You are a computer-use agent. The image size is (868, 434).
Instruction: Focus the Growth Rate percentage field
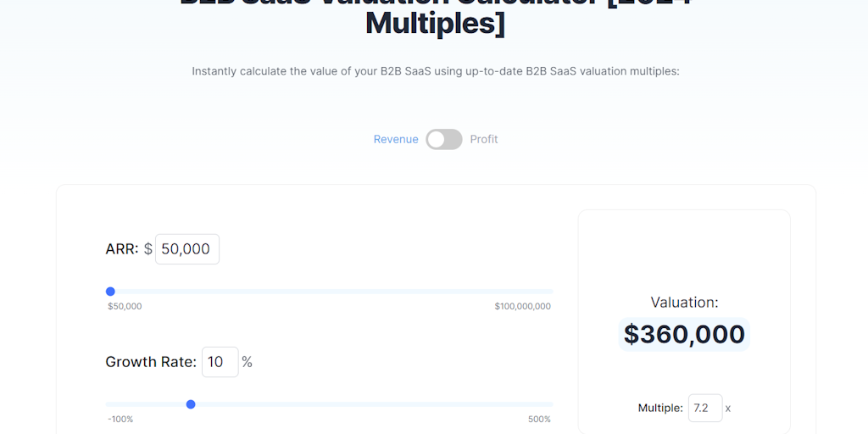coord(220,362)
